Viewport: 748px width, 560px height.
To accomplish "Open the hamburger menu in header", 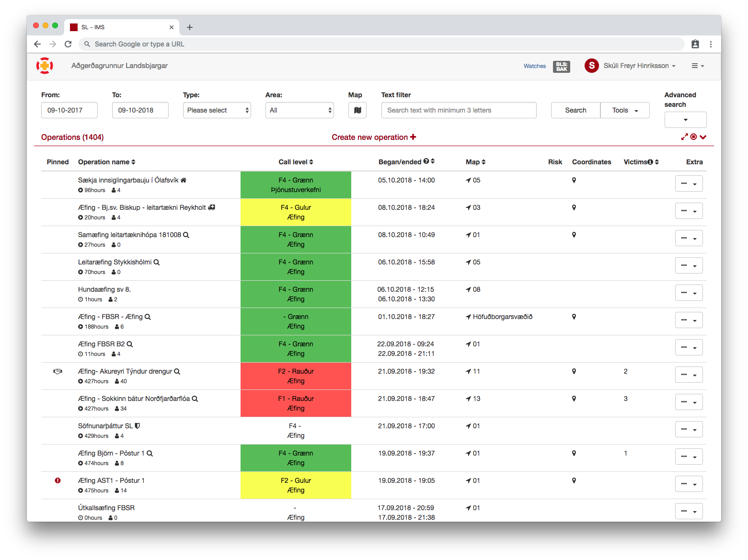I will 698,66.
